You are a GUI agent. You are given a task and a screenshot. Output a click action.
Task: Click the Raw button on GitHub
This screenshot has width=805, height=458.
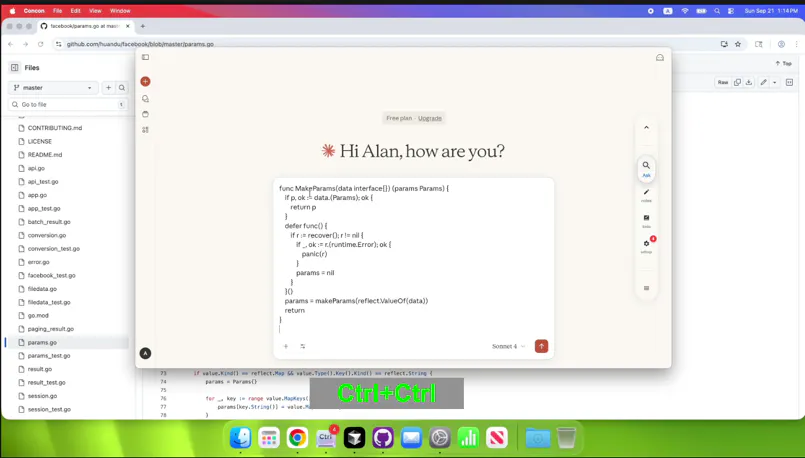[x=723, y=82]
